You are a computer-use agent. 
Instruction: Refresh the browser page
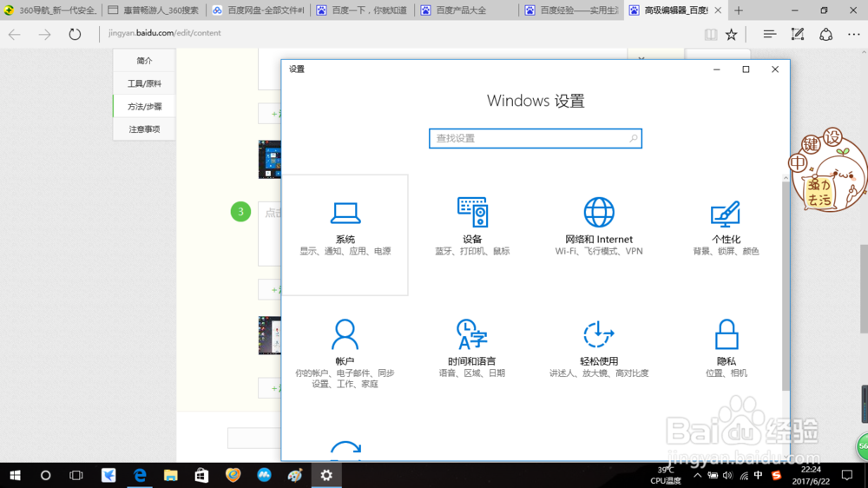click(x=75, y=35)
